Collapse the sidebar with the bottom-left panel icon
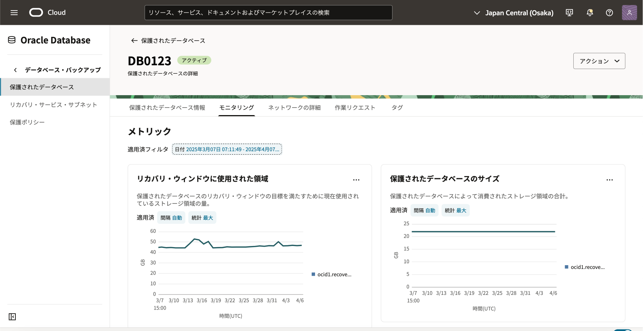This screenshot has width=644, height=331. click(12, 317)
